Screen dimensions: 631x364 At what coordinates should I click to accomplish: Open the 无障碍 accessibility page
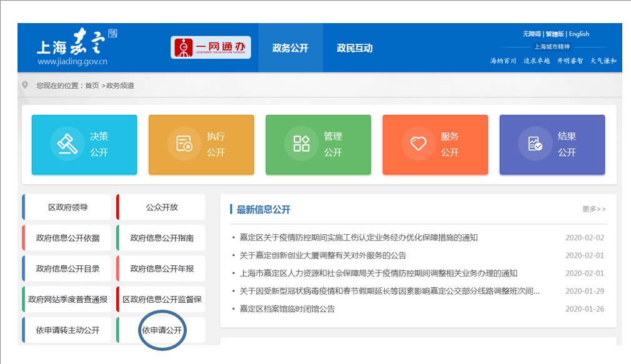tap(533, 34)
